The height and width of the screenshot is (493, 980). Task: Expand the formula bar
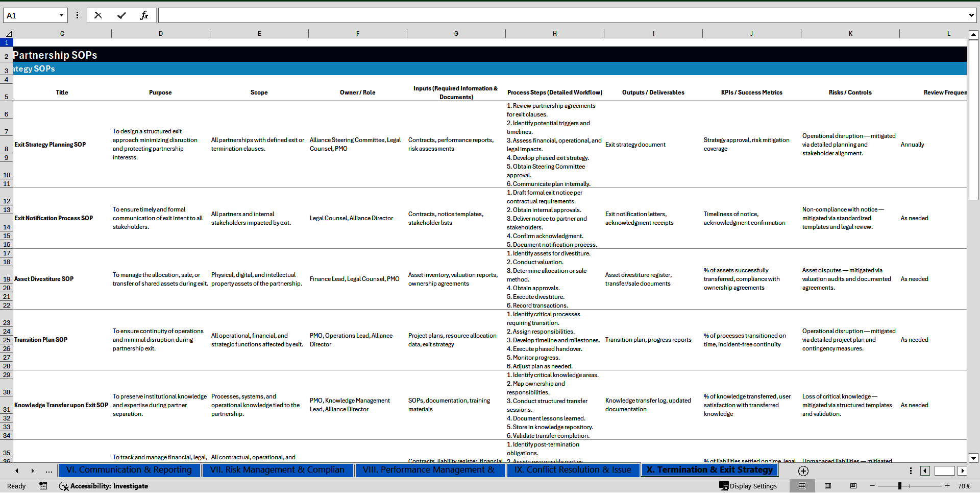[971, 15]
